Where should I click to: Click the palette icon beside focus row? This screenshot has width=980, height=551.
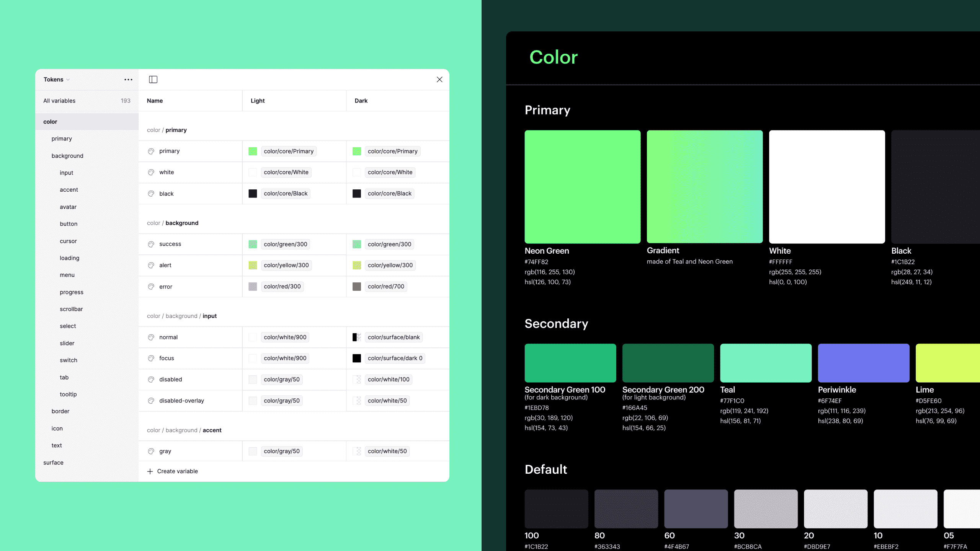pos(151,358)
